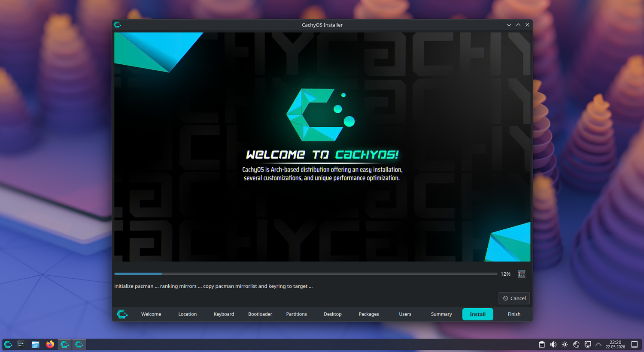This screenshot has height=352, width=644.
Task: Open the terminal launcher in the taskbar
Action: coord(21,344)
